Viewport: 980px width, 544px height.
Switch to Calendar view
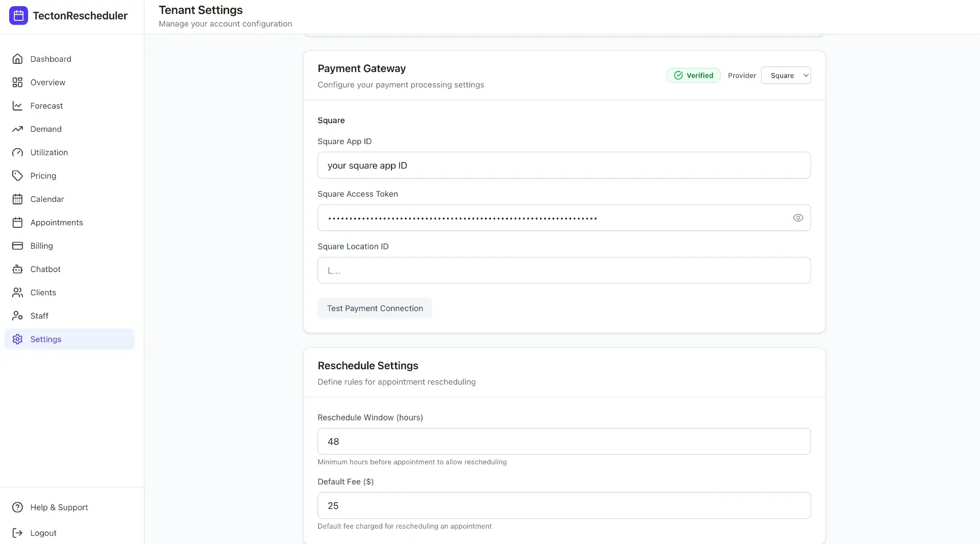click(69, 199)
